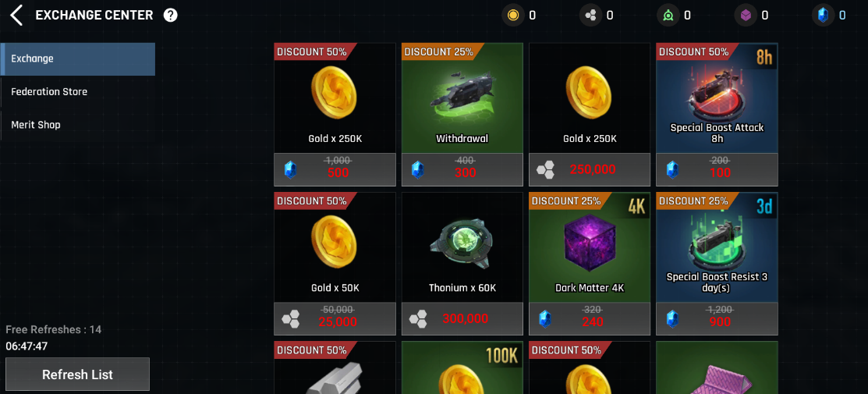Image resolution: width=868 pixels, height=394 pixels.
Task: Buy Withdrawal for 300 crystals
Action: [x=462, y=169]
